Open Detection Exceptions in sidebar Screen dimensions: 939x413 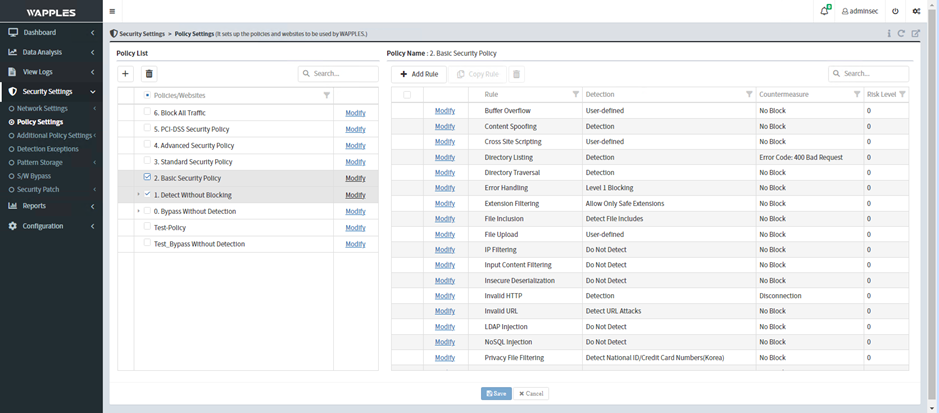pos(47,149)
